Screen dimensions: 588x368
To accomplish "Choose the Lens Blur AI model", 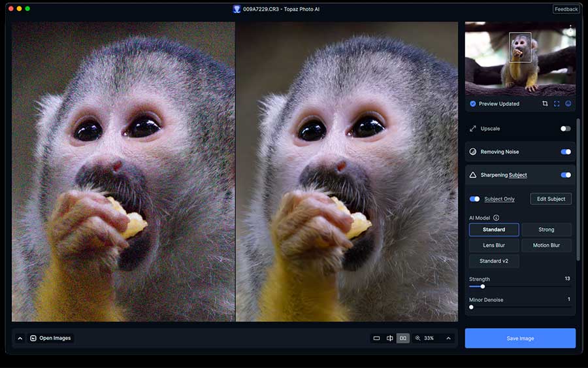I will point(494,245).
